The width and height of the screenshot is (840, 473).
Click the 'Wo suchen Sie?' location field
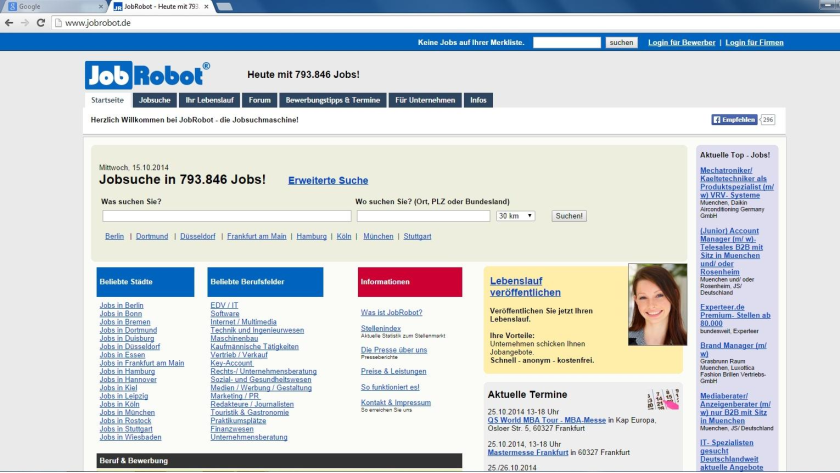click(423, 216)
